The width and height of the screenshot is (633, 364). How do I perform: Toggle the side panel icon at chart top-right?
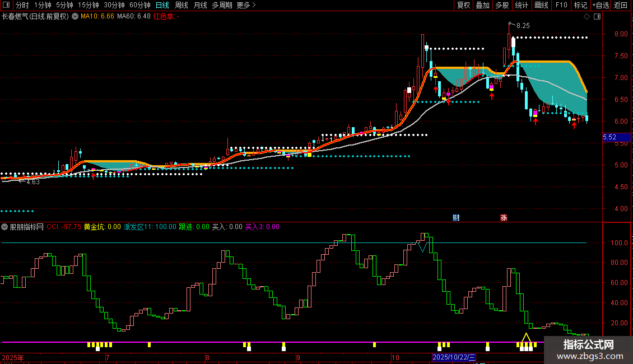click(597, 17)
